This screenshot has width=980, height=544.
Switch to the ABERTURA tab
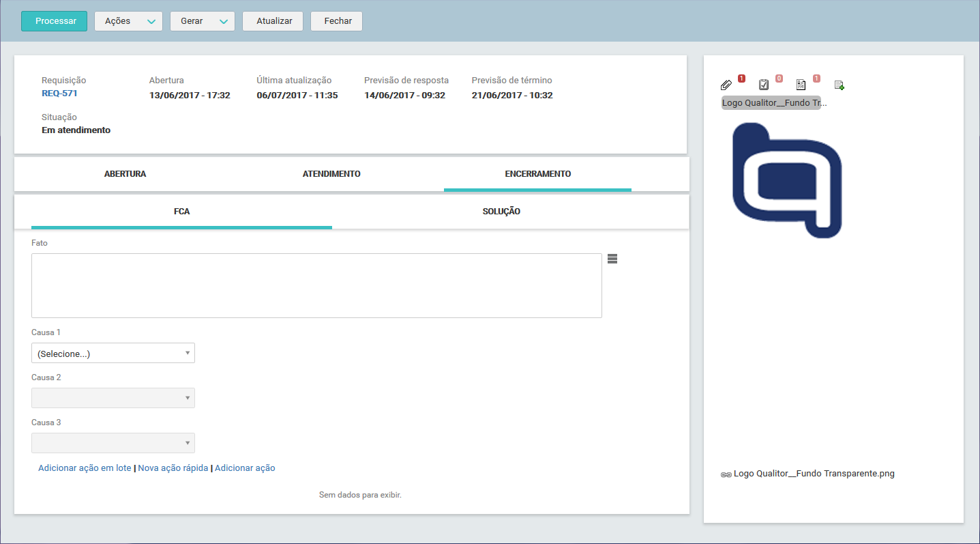[x=125, y=174]
